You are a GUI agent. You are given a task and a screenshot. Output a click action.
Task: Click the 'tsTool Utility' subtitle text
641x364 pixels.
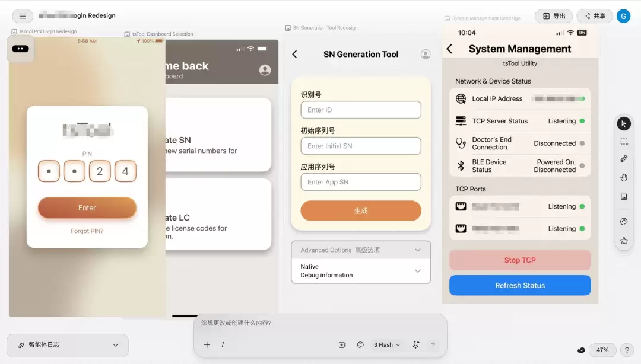click(x=520, y=63)
